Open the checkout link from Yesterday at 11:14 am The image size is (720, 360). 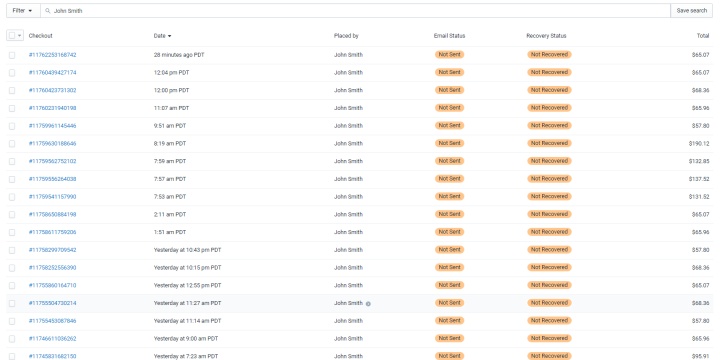point(52,321)
